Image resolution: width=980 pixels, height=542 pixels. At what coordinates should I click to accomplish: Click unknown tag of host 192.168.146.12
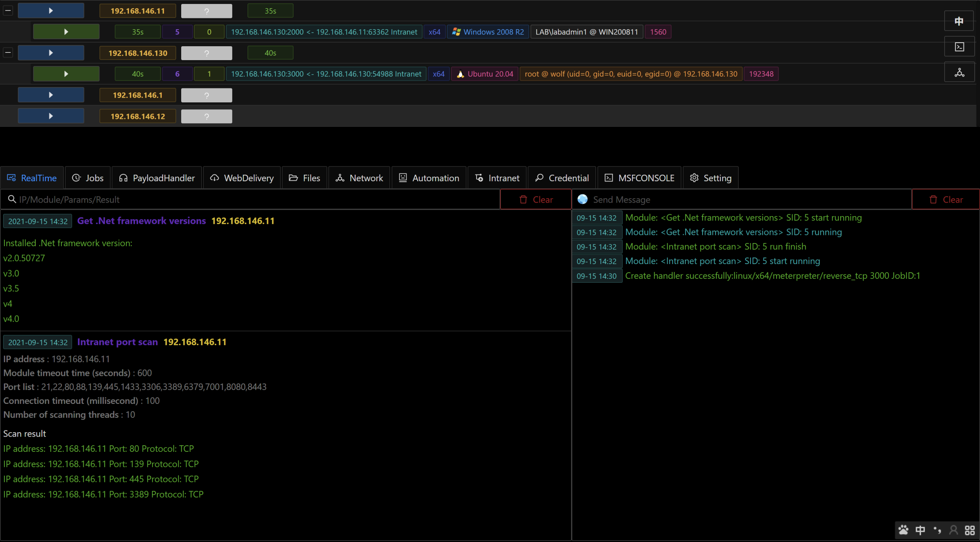[206, 116]
